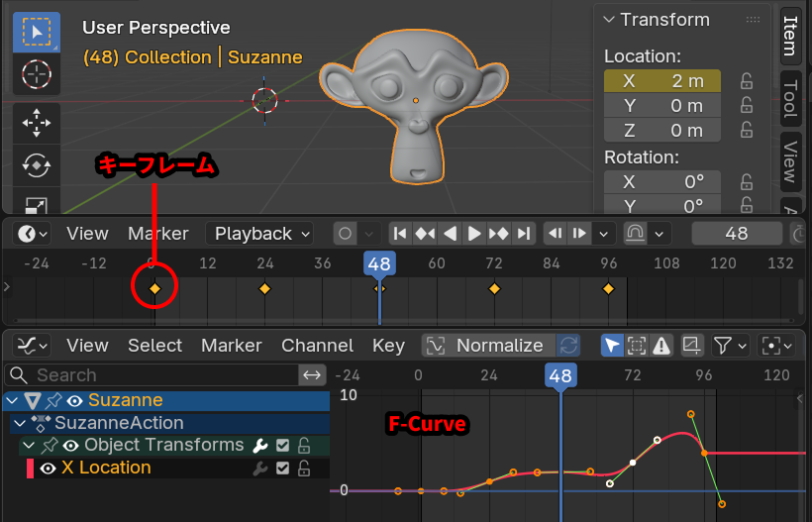Uncheck the X Location mute checkbox
This screenshot has width=812, height=522.
tap(283, 469)
